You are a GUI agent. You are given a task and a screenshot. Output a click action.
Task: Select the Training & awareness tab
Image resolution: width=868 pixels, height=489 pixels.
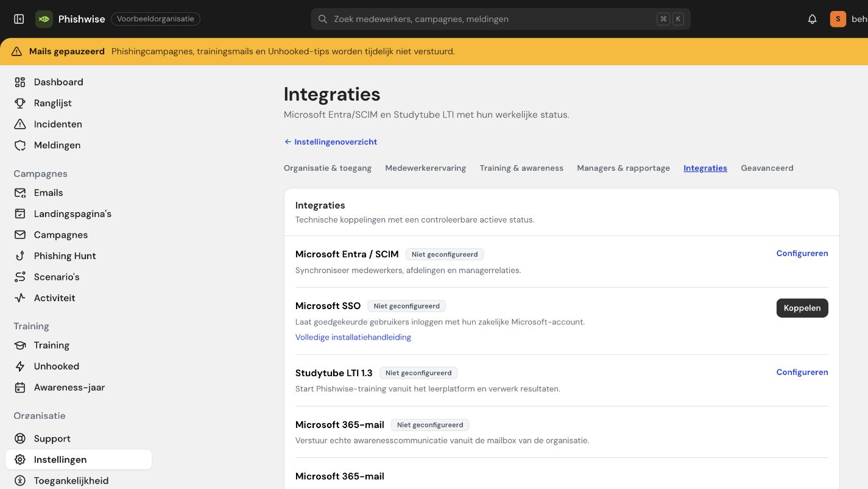(x=521, y=168)
